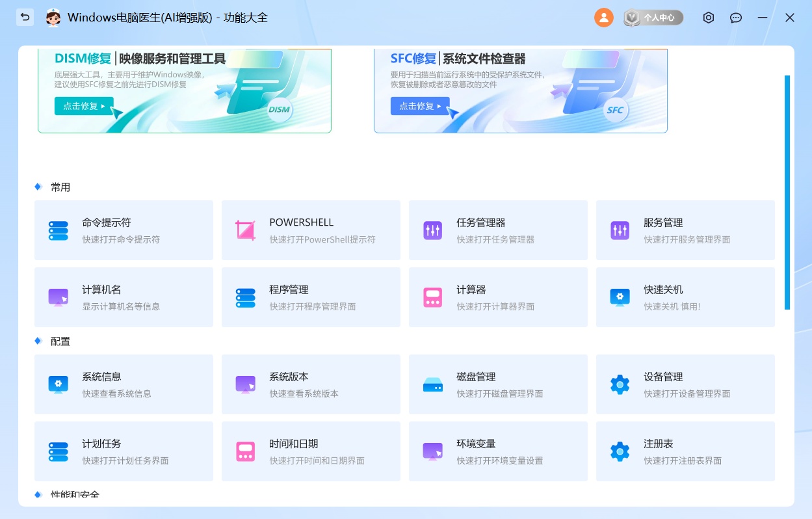Click the 注册表 gear icon
812x519 pixels.
point(620,451)
